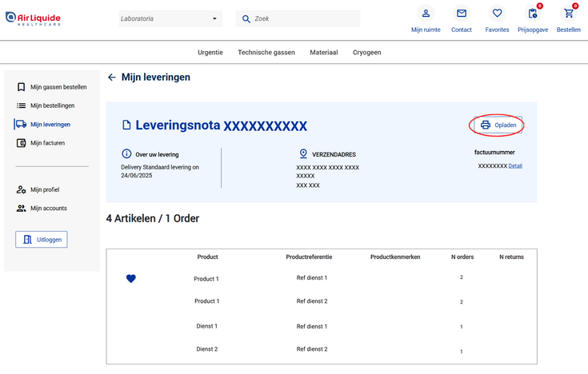The height and width of the screenshot is (374, 588).
Task: Select the Dienst 1 row name
Action: tap(206, 326)
